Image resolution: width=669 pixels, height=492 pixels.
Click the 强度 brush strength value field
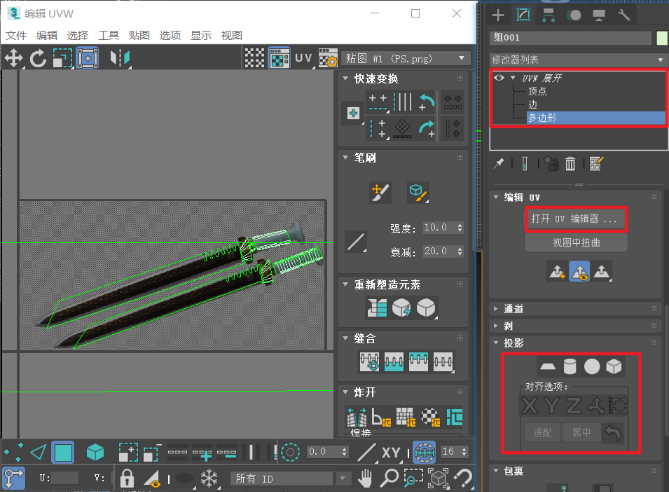pos(436,229)
